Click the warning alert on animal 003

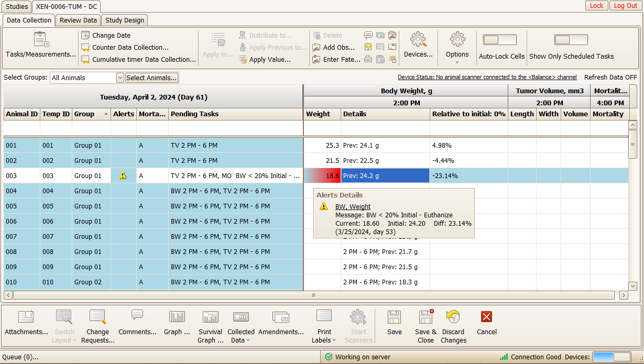(123, 175)
